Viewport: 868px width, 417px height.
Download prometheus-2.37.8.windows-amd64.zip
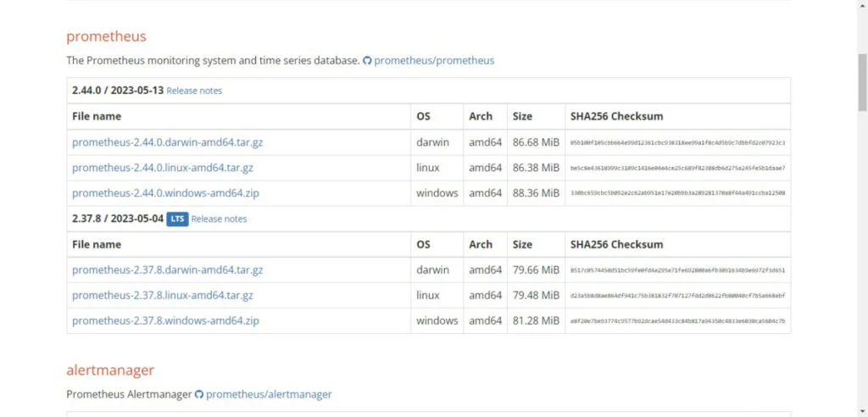(x=165, y=321)
